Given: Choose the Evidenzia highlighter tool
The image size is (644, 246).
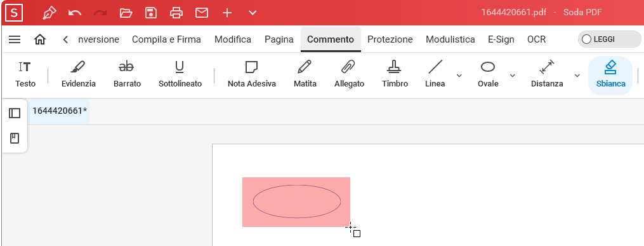Looking at the screenshot, I should [x=79, y=74].
